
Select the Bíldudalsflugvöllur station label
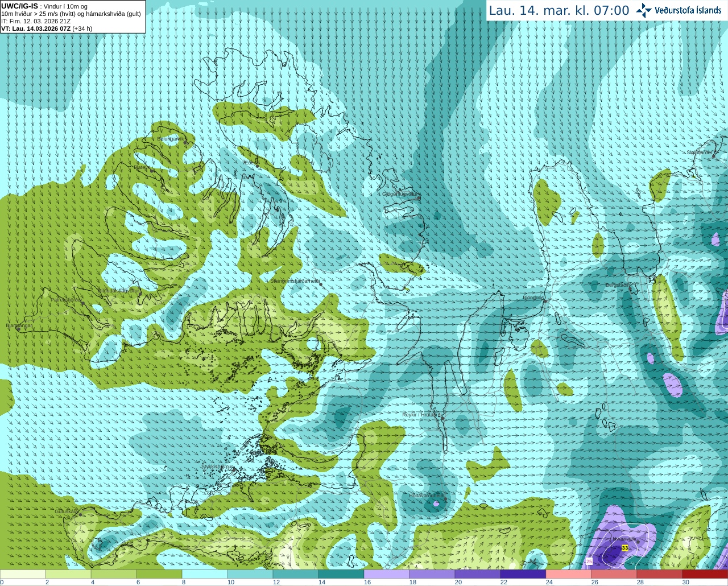[x=118, y=290]
